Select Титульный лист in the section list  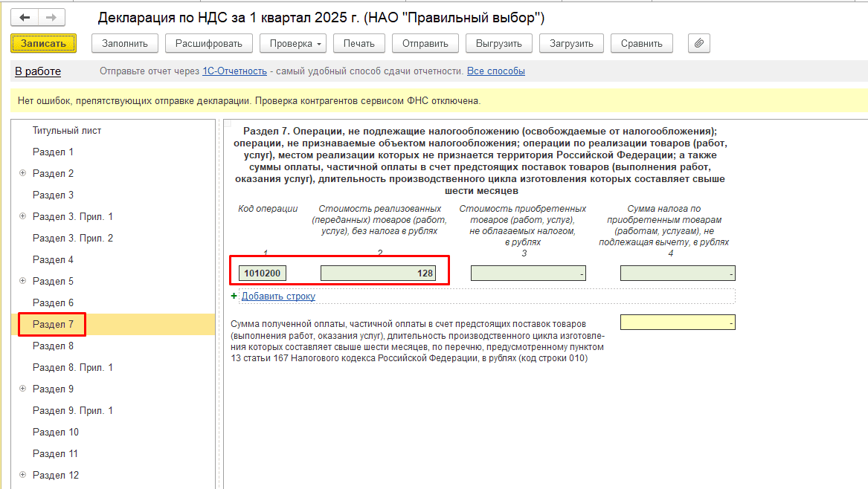pos(67,130)
